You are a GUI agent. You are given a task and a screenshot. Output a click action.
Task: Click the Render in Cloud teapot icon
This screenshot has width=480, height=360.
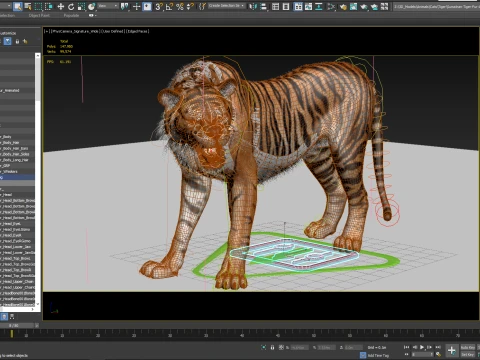pos(374,6)
